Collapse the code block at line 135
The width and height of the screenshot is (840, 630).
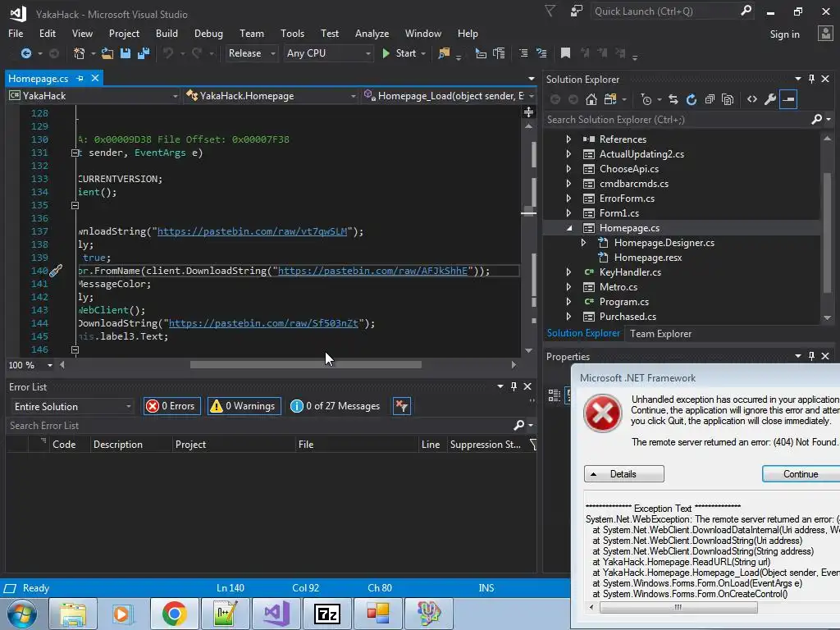click(75, 205)
